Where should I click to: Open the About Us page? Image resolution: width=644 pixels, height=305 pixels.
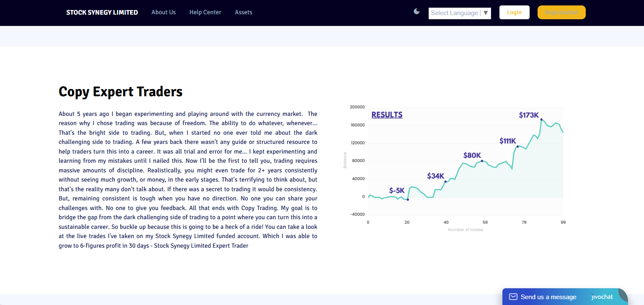point(163,12)
